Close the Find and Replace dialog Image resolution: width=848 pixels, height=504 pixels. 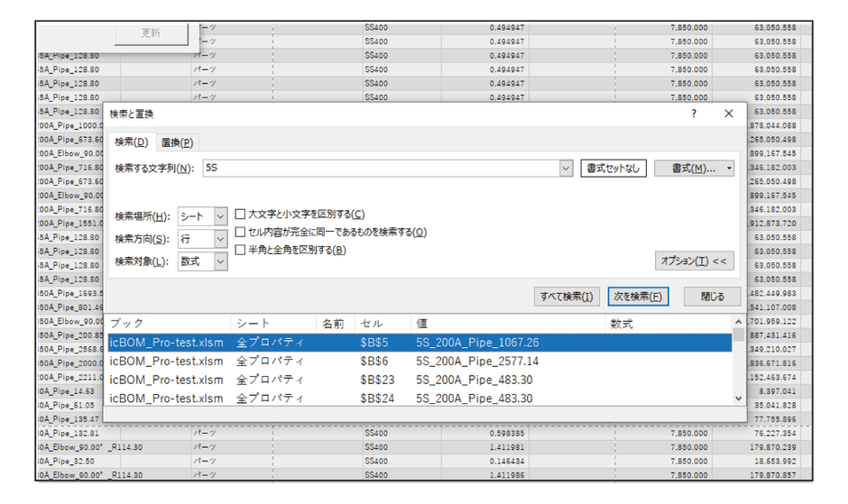[x=729, y=114]
